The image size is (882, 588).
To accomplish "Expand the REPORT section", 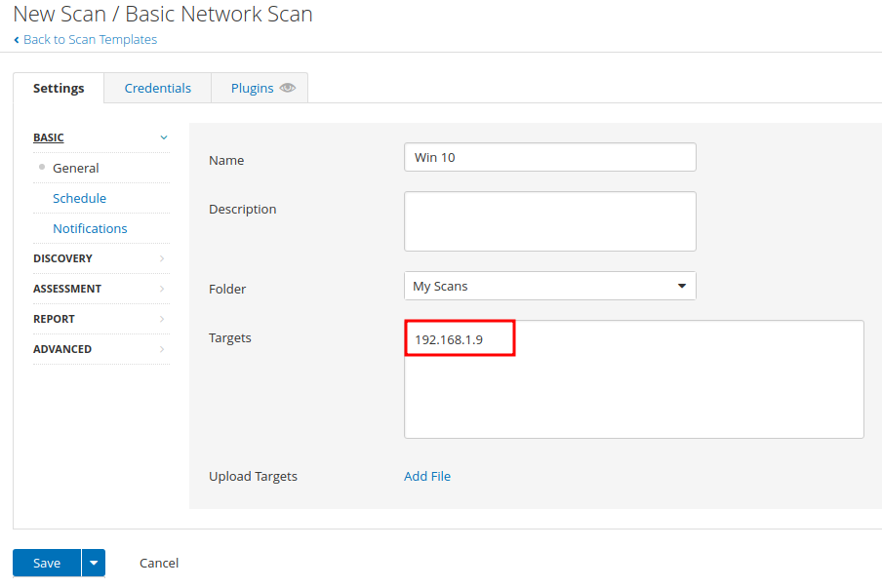I will tap(101, 319).
